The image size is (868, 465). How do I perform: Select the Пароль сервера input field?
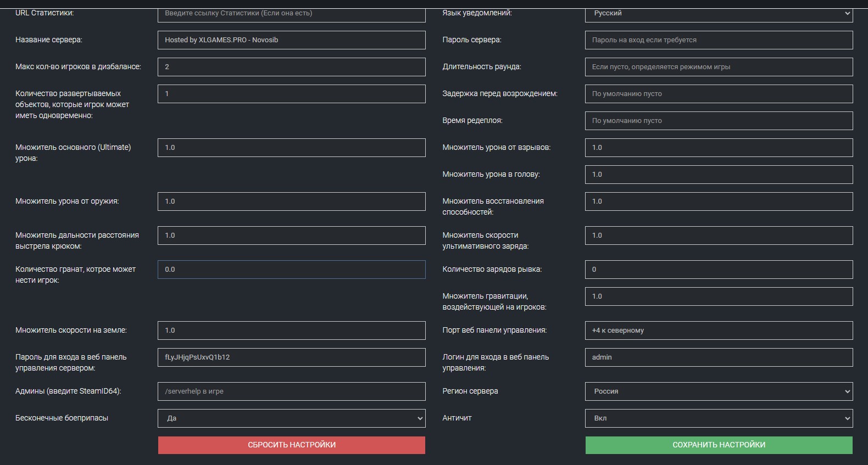(719, 40)
